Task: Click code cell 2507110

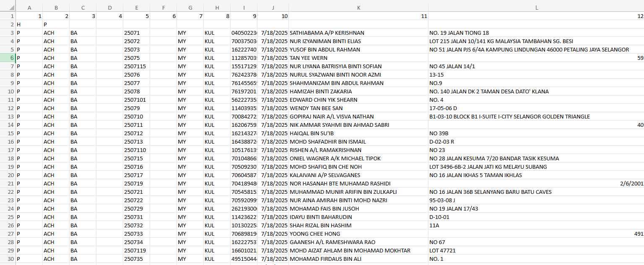Action: coord(136,150)
